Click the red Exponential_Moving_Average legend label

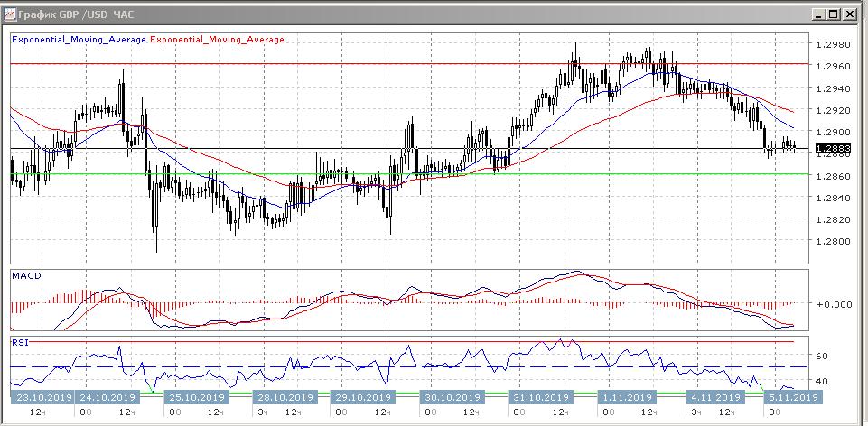coord(216,40)
